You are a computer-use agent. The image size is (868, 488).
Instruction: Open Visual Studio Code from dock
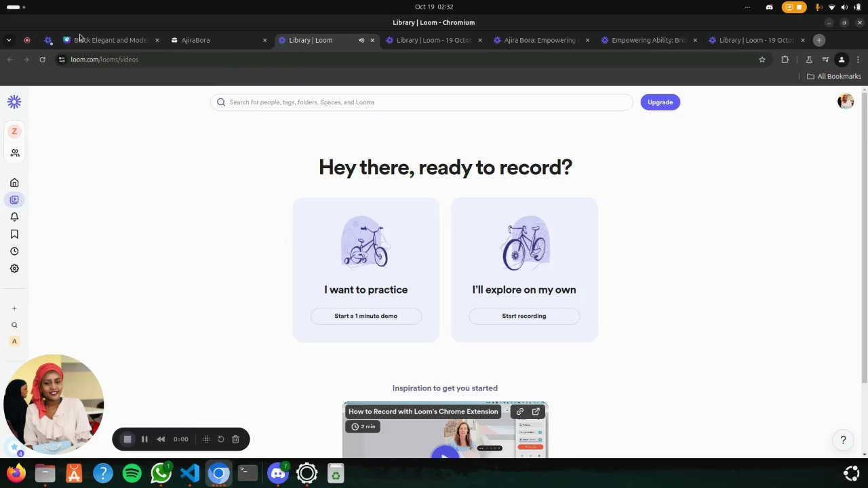pyautogui.click(x=190, y=473)
